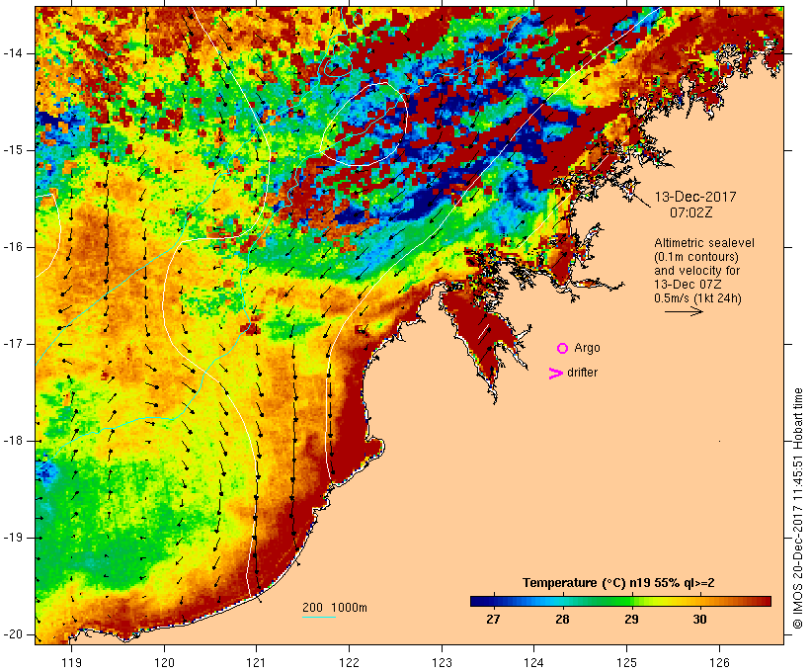The image size is (810, 672).
Task: Click the latitude axis label '-14'
Action: [x=13, y=53]
